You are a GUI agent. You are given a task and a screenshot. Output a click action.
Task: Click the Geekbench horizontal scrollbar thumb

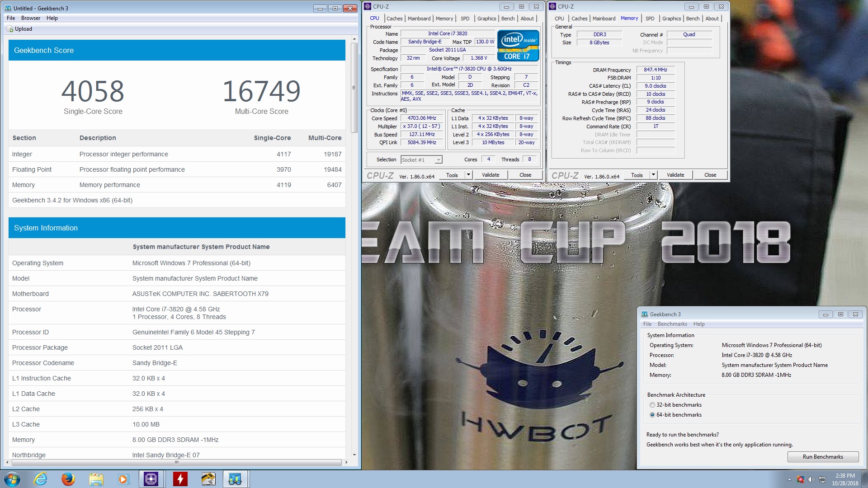[x=176, y=462]
